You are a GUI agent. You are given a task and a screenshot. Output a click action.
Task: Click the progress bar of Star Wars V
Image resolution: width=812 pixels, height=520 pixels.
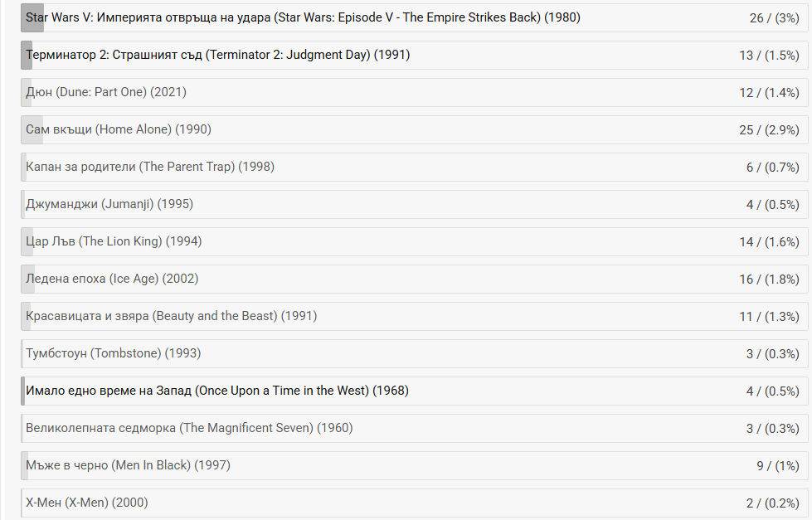(x=32, y=17)
